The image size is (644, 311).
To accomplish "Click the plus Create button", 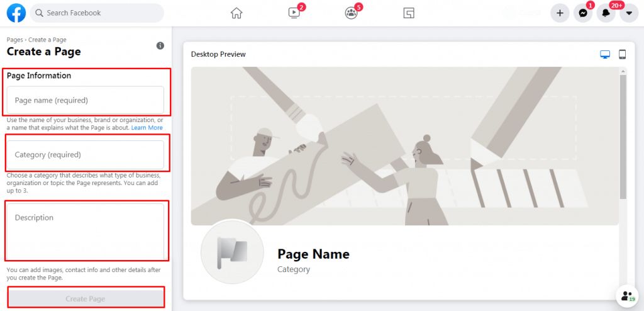I will click(560, 13).
